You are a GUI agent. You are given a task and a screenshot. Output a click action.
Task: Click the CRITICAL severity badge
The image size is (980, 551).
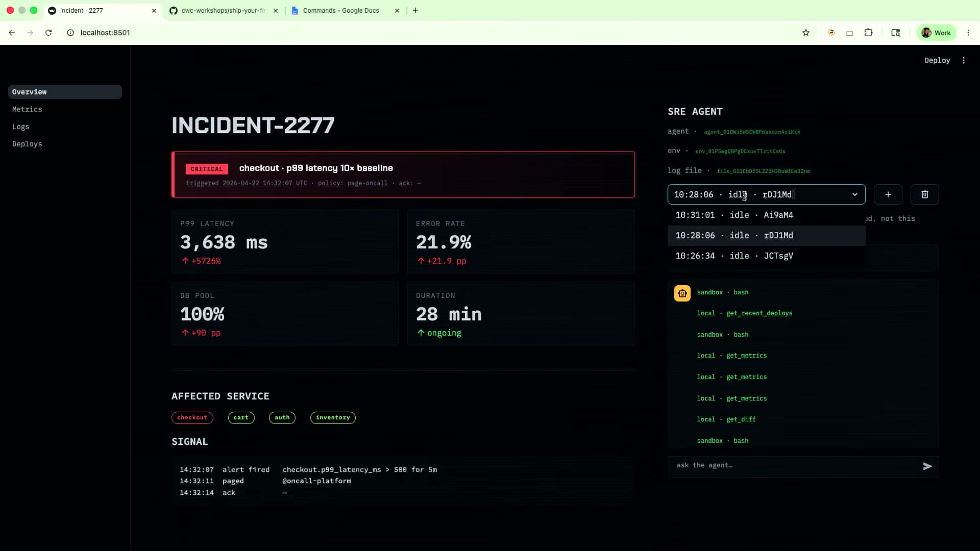207,169
